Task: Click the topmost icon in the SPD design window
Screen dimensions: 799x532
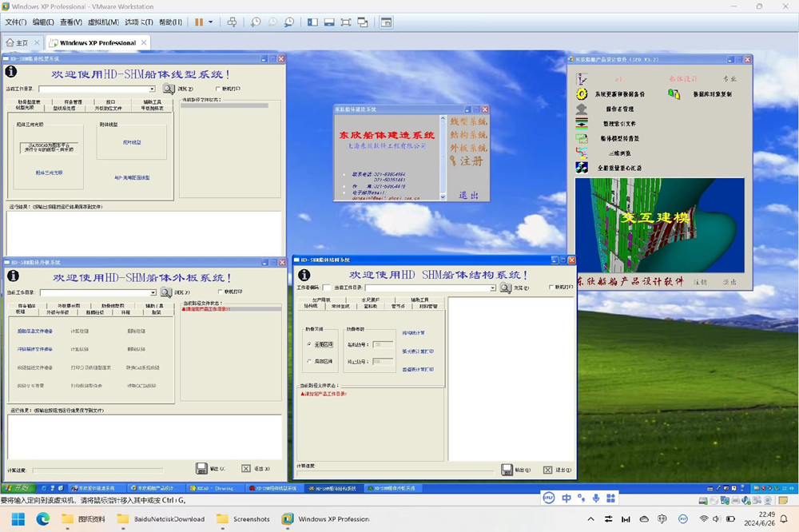Action: (x=582, y=79)
